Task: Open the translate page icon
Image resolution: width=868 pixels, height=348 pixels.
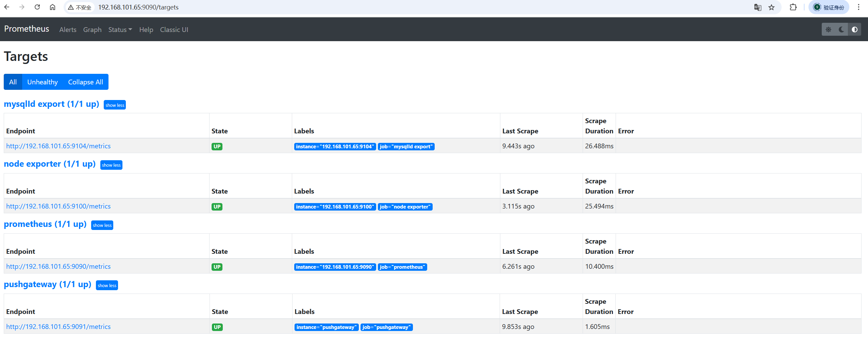Action: [x=757, y=7]
